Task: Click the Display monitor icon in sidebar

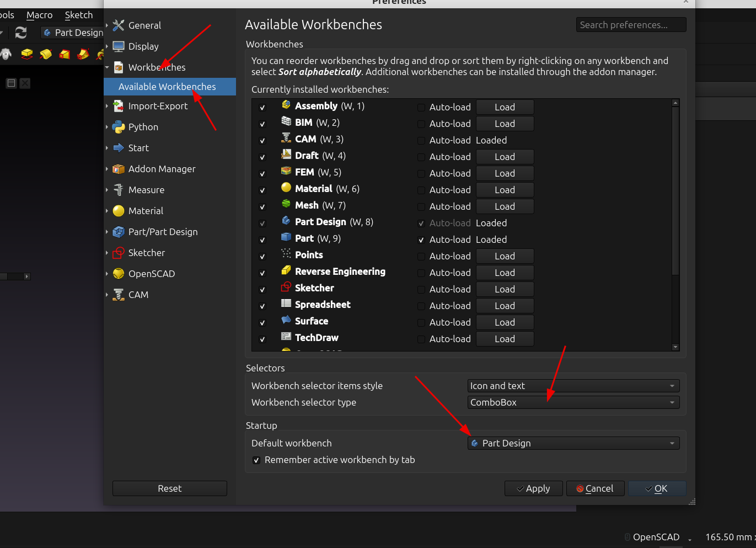Action: click(119, 46)
